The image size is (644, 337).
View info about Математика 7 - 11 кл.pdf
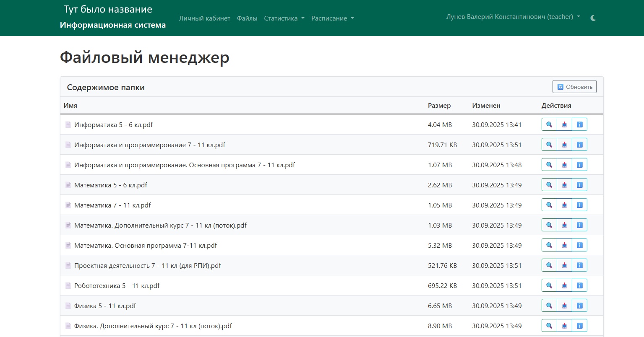[579, 205]
